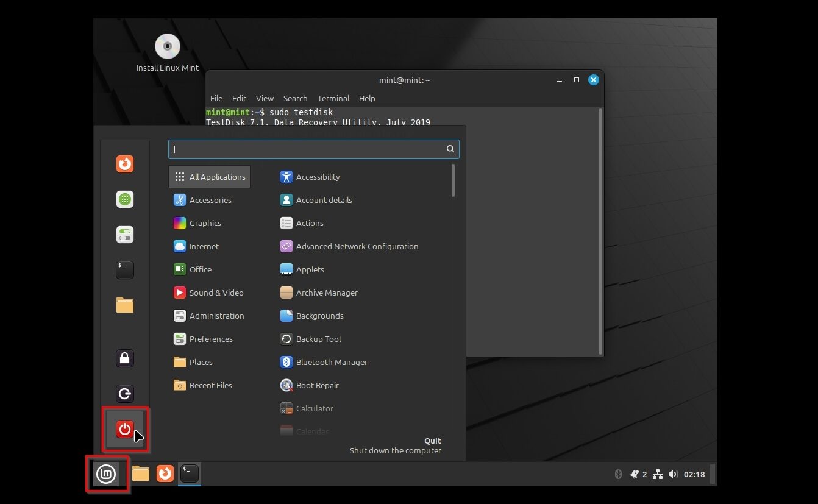The height and width of the screenshot is (504, 818).
Task: Click the network icon in system tray
Action: click(x=658, y=474)
